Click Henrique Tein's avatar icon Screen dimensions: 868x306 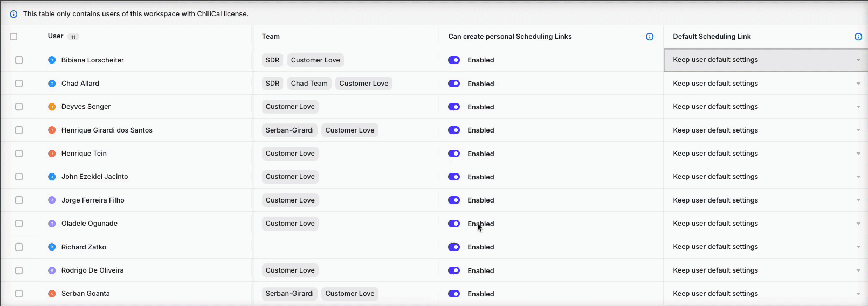pyautogui.click(x=52, y=154)
